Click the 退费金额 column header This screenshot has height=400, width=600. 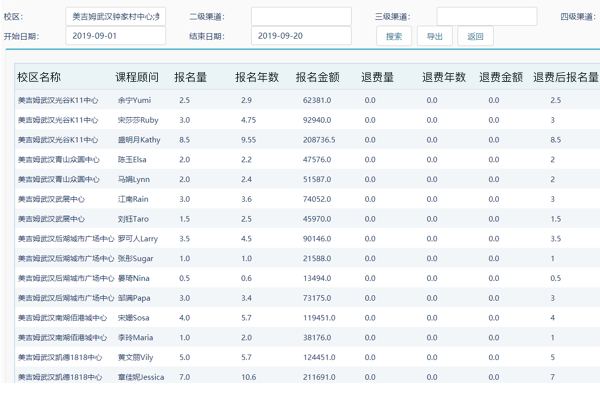(x=501, y=78)
